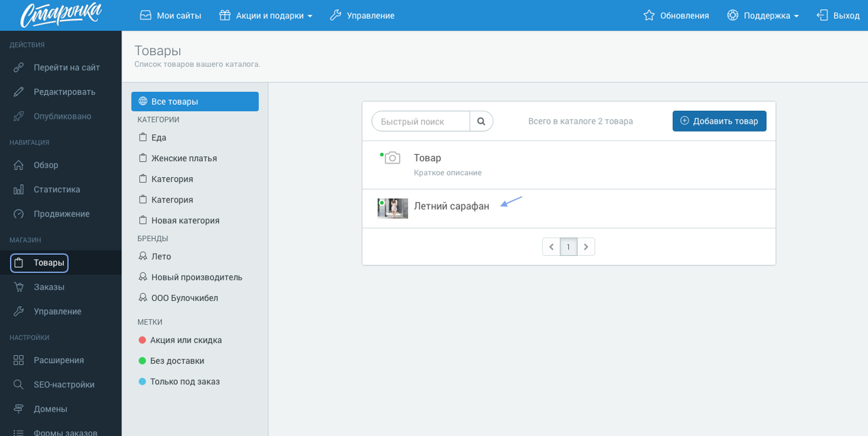The width and height of the screenshot is (868, 436).
Task: Click the bar chart icon for Статистика
Action: [19, 190]
